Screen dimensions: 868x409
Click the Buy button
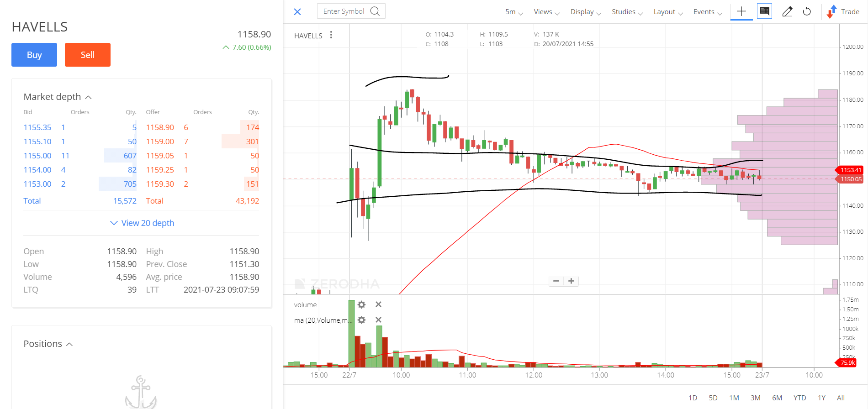(34, 55)
